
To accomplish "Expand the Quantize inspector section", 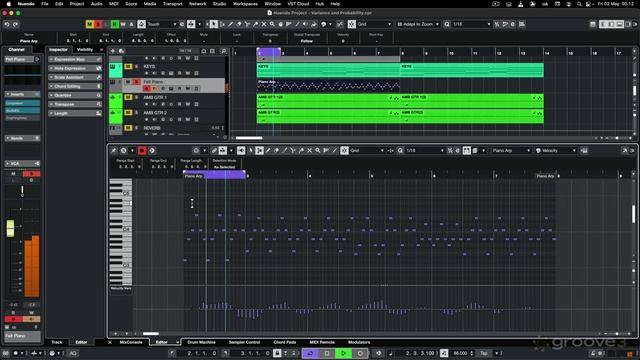I will (75, 96).
